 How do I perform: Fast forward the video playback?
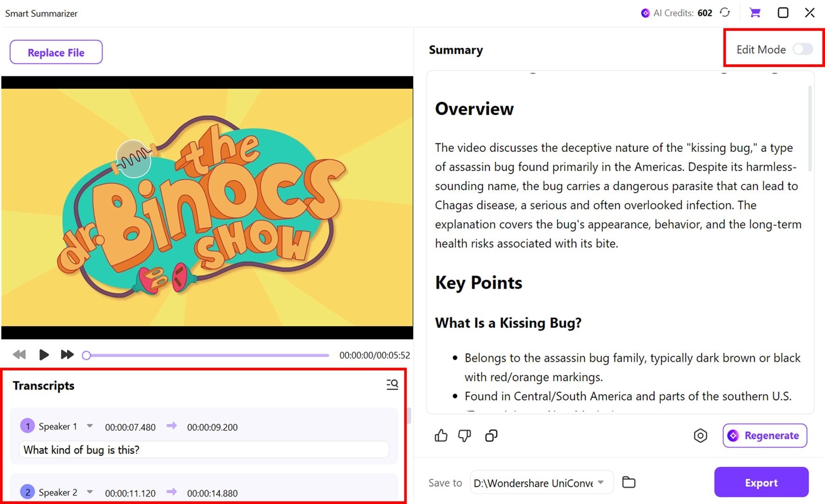67,355
